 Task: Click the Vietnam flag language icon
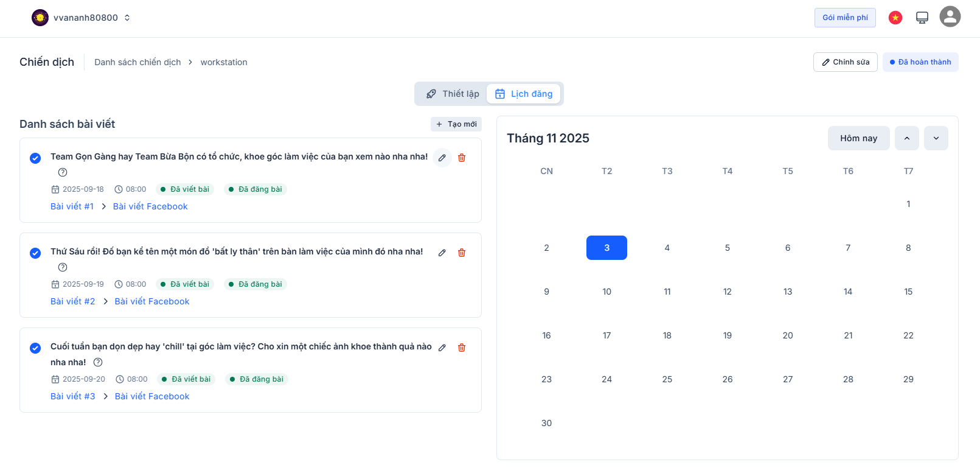point(895,18)
